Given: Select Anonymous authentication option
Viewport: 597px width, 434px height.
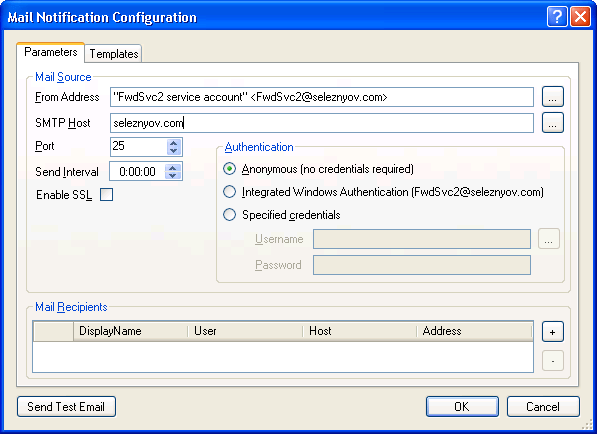Looking at the screenshot, I should [x=229, y=169].
